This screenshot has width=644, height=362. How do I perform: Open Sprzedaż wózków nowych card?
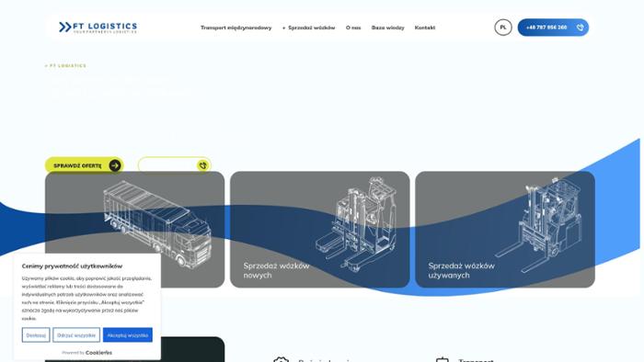point(319,230)
